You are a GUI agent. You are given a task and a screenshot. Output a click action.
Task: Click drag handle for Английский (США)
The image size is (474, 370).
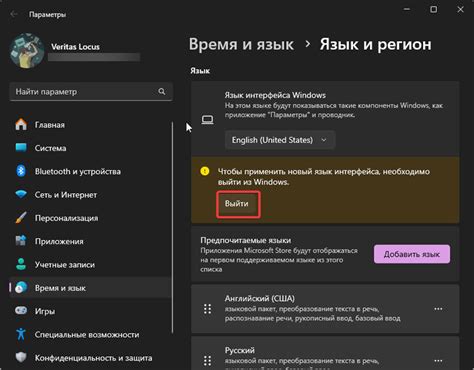coord(207,309)
